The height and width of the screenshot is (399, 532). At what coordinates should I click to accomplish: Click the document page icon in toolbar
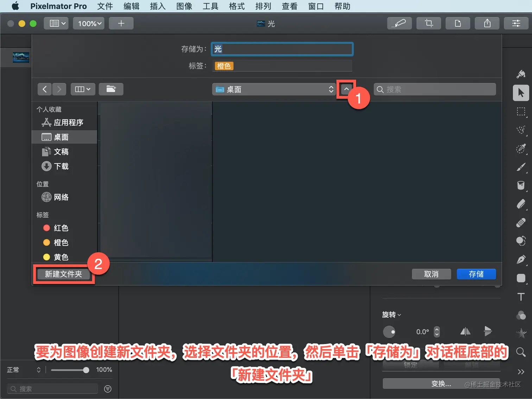click(458, 23)
